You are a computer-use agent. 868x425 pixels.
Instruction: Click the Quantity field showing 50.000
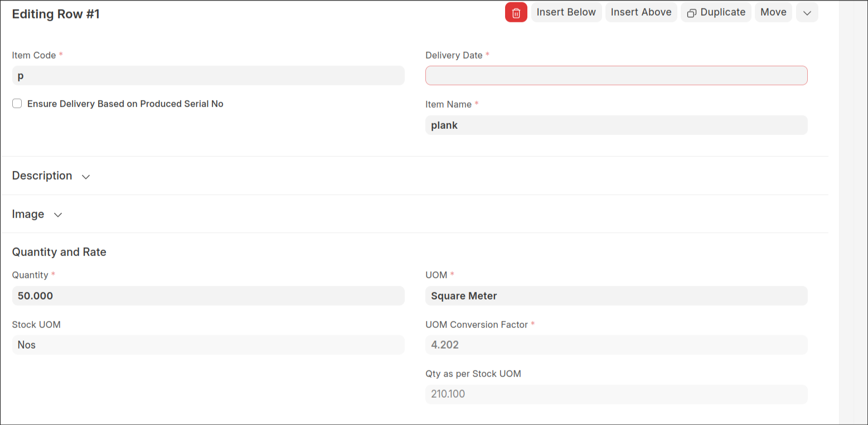[208, 296]
